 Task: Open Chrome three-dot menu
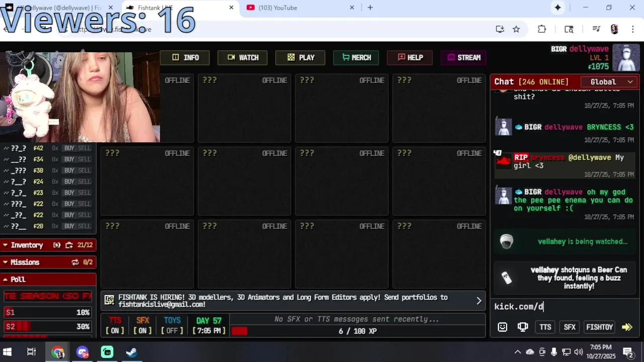[633, 29]
